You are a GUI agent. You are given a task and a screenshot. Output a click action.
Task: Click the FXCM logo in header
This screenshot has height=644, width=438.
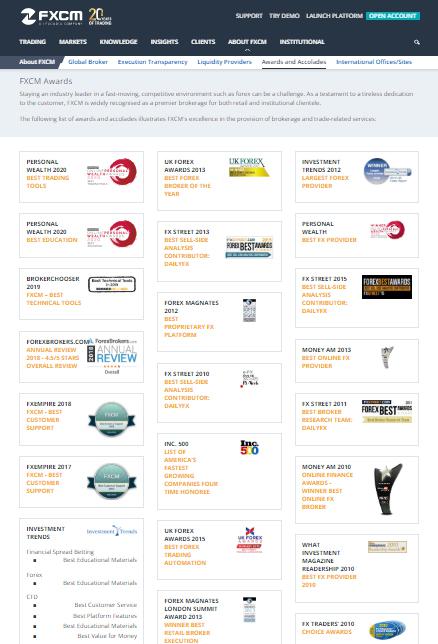[x=52, y=16]
